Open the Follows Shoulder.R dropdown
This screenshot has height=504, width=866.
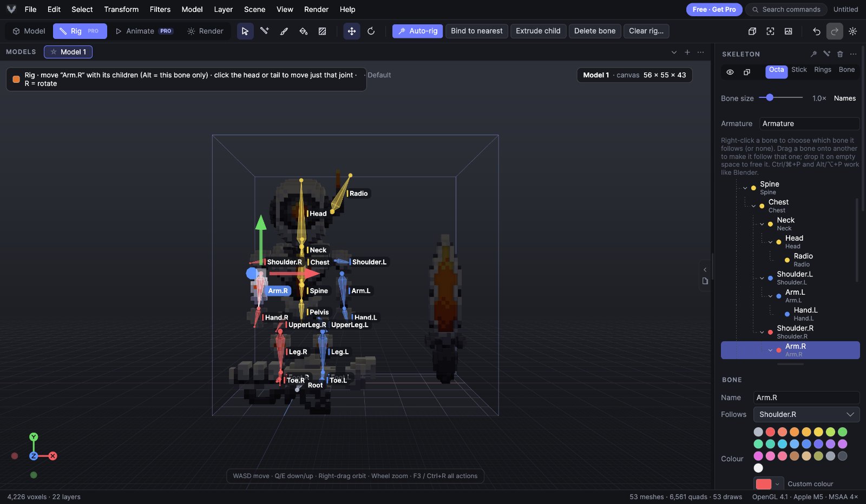coord(806,414)
